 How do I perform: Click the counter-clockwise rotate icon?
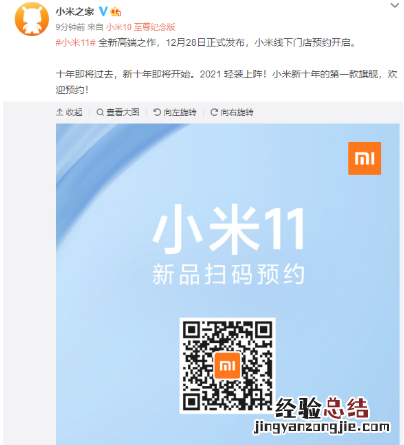(157, 112)
